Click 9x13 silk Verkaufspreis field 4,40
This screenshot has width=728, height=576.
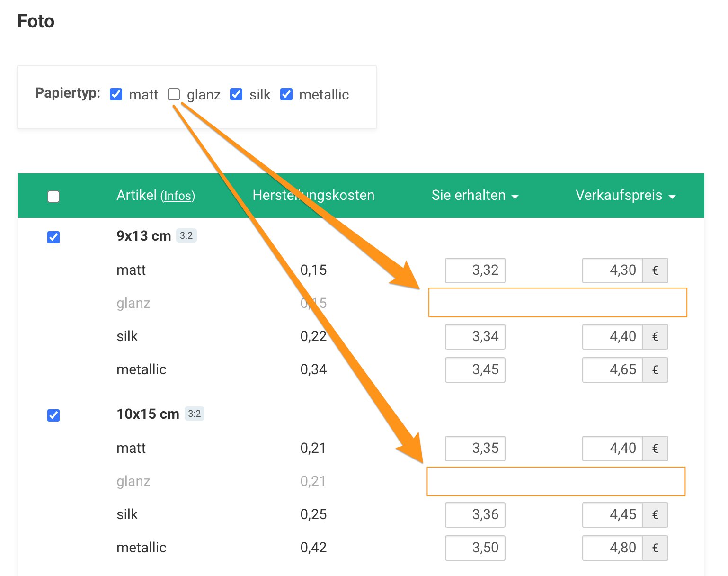(x=612, y=337)
